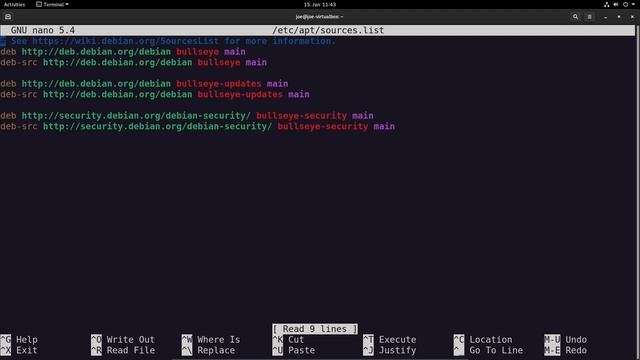This screenshot has width=640, height=360.
Task: Click the terminal vertical scrollbar
Action: (638, 192)
